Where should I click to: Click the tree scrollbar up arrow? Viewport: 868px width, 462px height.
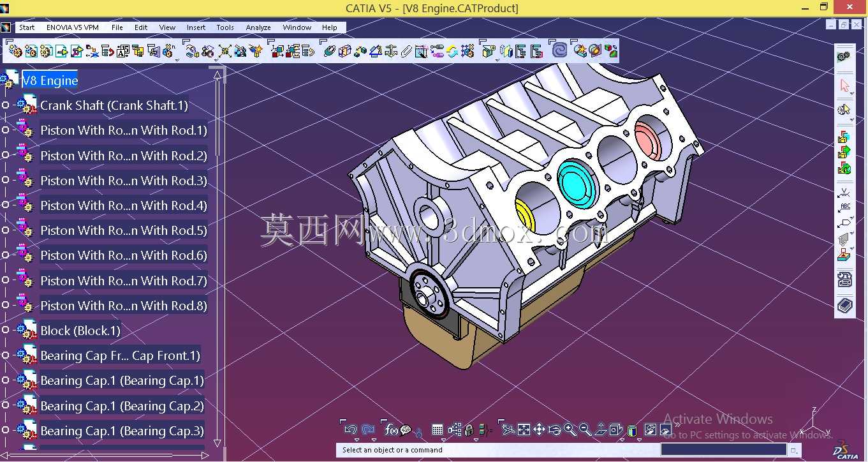(217, 75)
